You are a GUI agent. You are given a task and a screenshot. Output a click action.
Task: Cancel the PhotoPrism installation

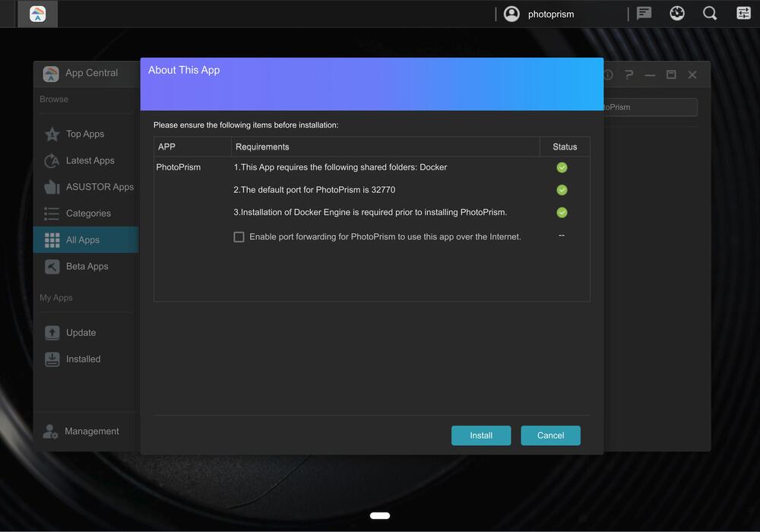550,435
